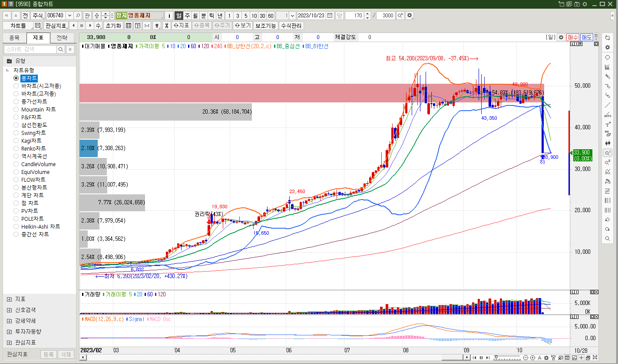
Task: Select the 월 monthly period button
Action: click(195, 16)
